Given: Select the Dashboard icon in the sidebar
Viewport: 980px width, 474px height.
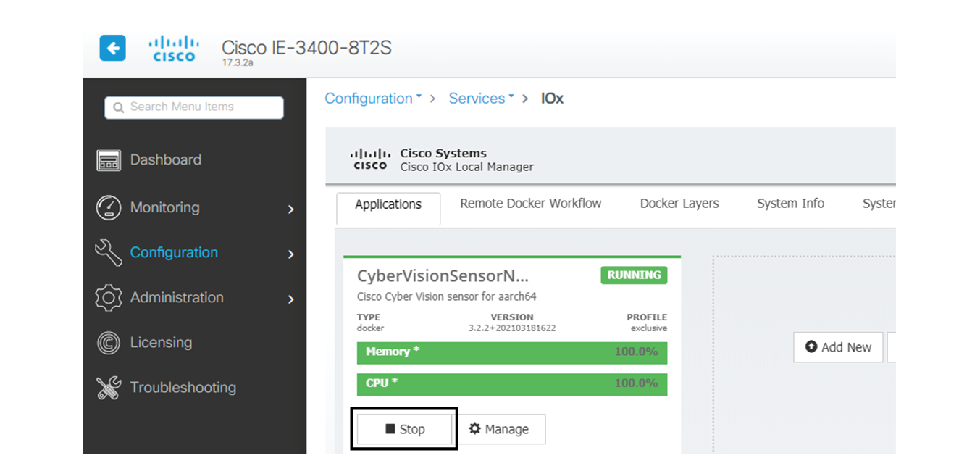Looking at the screenshot, I should coord(109,159).
